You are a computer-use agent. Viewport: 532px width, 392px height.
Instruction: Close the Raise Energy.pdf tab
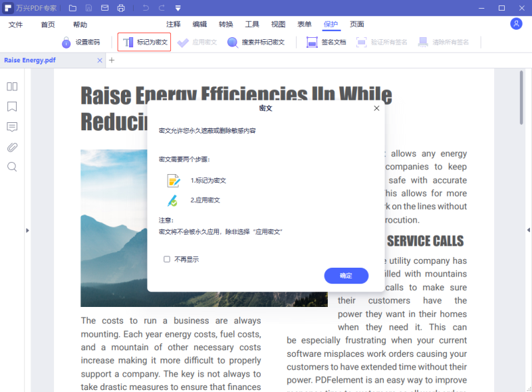100,60
